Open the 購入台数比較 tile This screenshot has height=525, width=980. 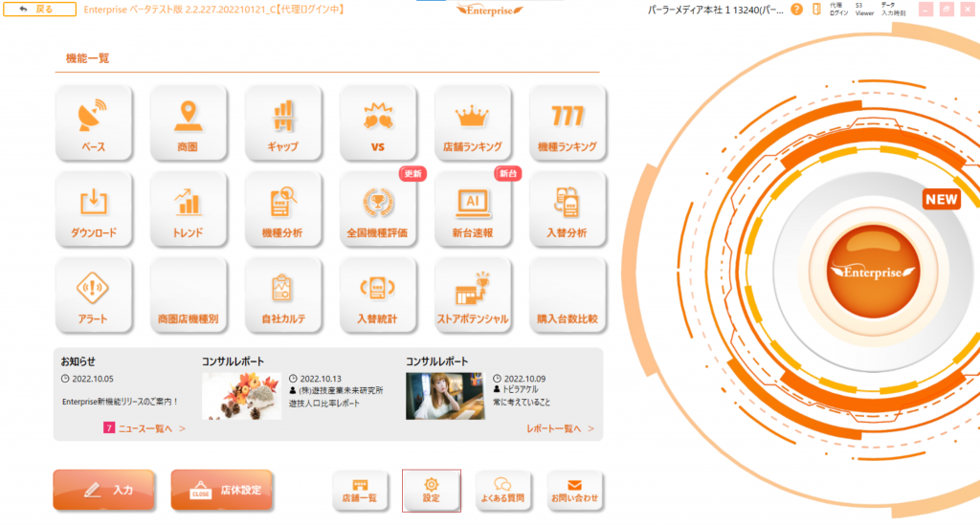pyautogui.click(x=568, y=295)
